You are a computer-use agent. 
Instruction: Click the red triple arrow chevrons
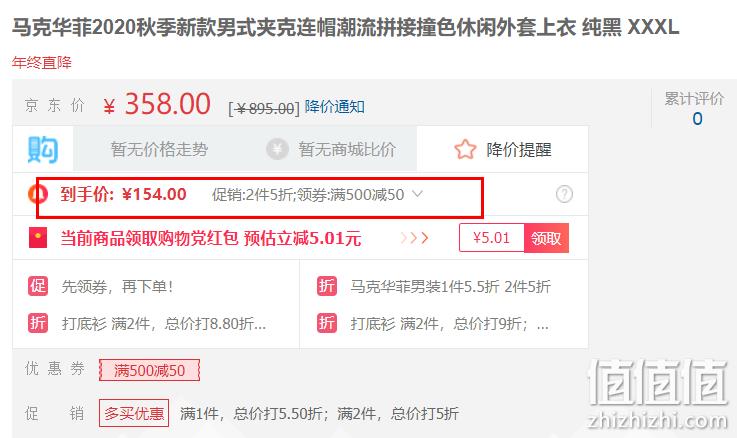tap(414, 238)
